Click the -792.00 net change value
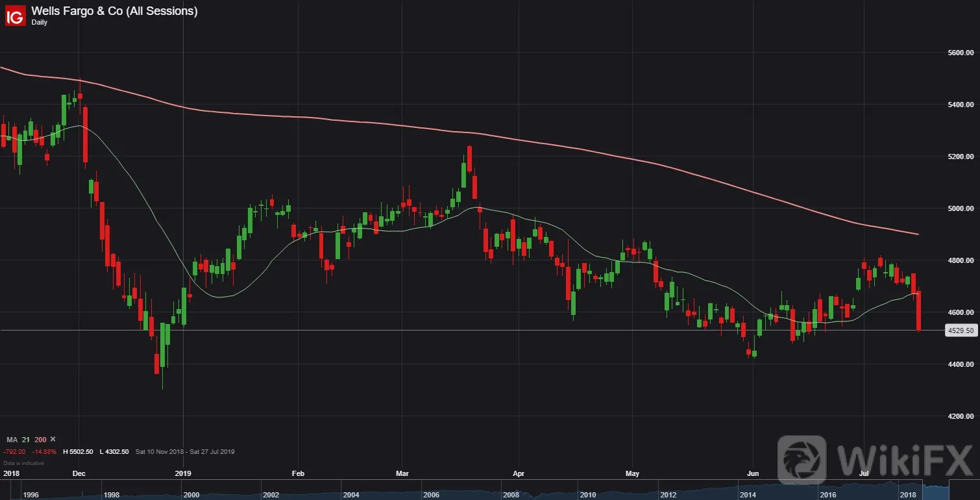The height and width of the screenshot is (500, 980). pos(14,451)
